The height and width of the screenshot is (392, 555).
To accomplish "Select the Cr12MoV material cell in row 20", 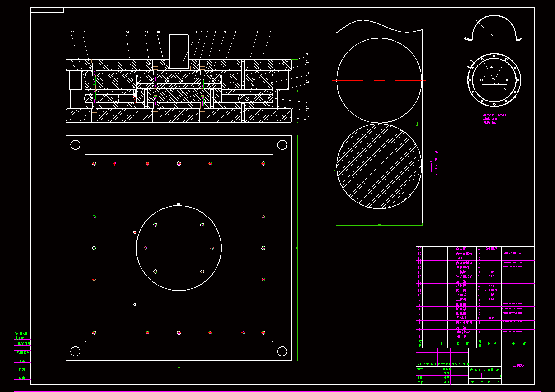I will click(491, 249).
